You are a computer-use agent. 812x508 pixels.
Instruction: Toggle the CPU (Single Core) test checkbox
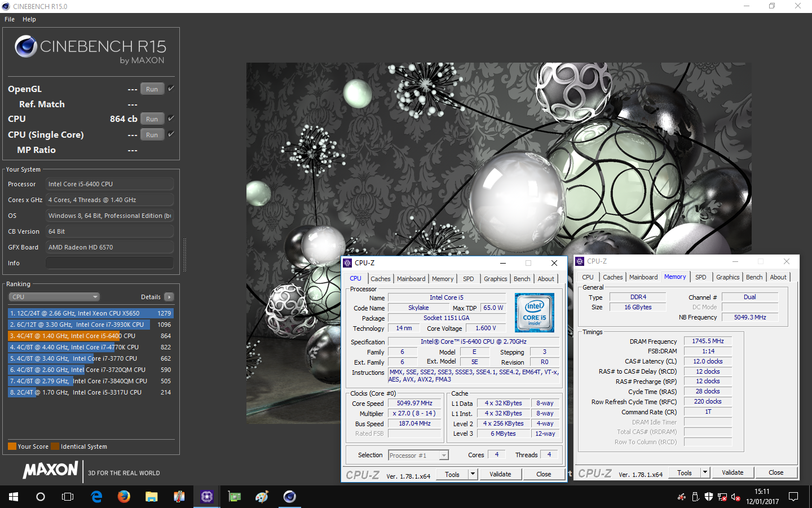pos(171,134)
